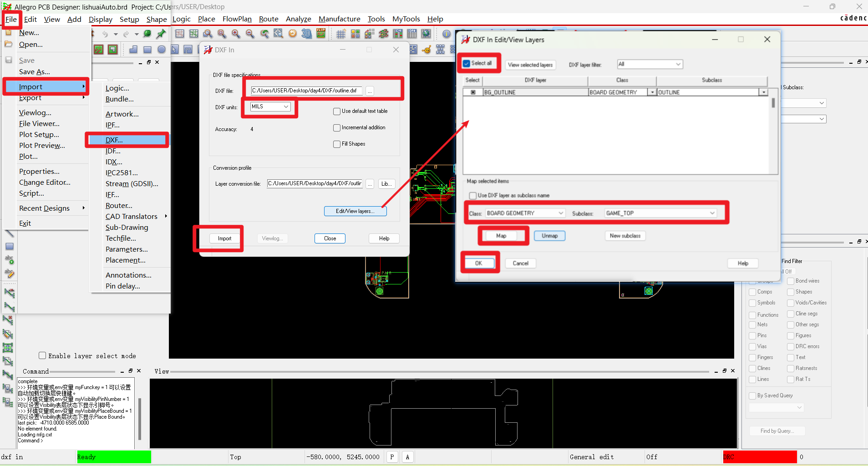
Task: Click the cross-section layers icon
Action: (384, 34)
